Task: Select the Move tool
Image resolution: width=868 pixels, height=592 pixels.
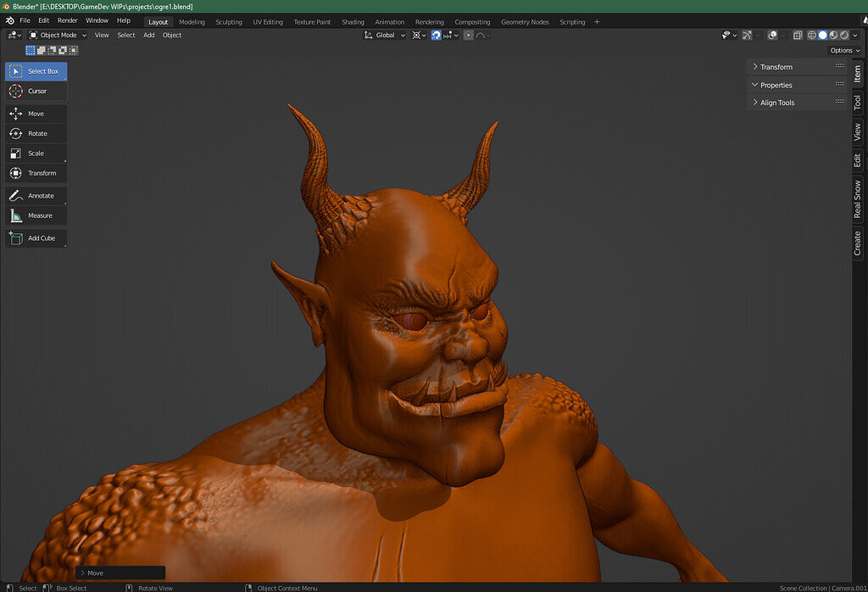Action: coord(36,113)
